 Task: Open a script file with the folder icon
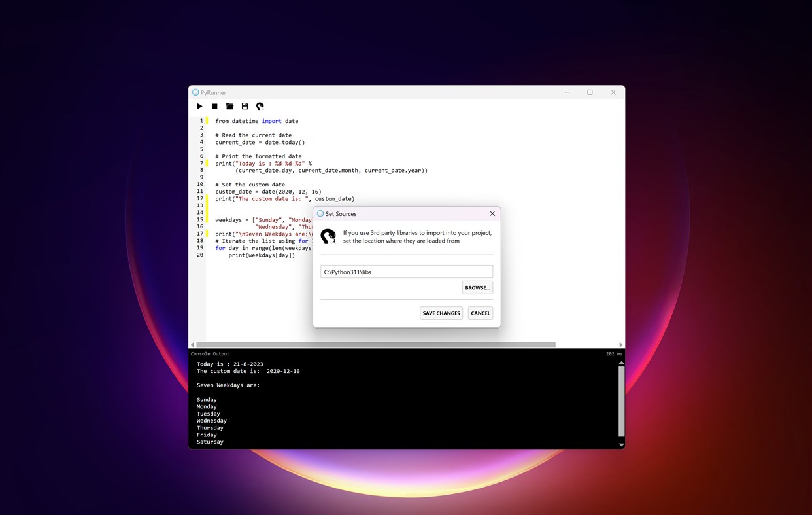[229, 106]
